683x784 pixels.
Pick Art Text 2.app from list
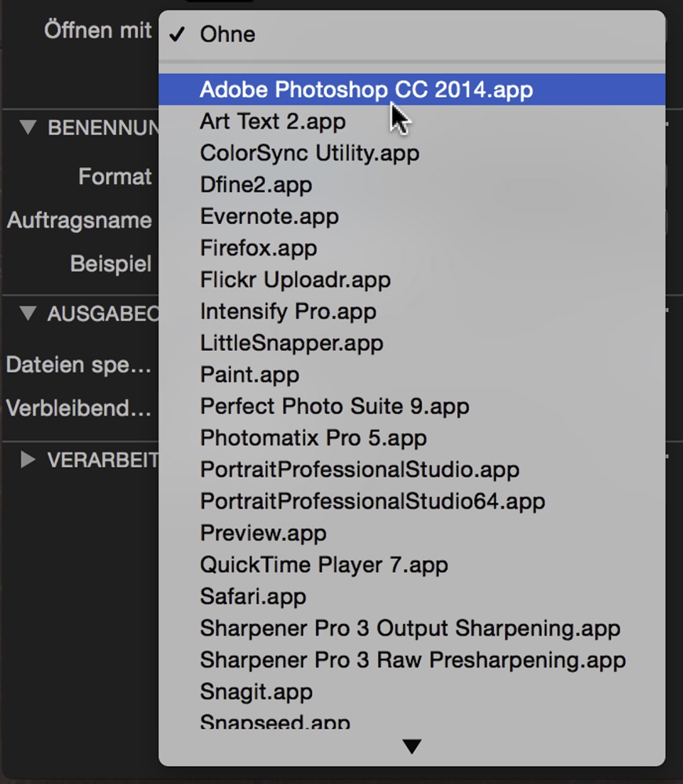point(412,122)
